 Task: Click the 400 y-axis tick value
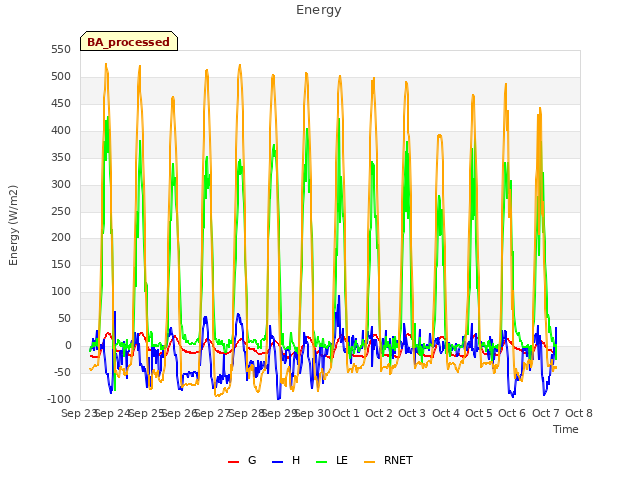[x=61, y=131]
